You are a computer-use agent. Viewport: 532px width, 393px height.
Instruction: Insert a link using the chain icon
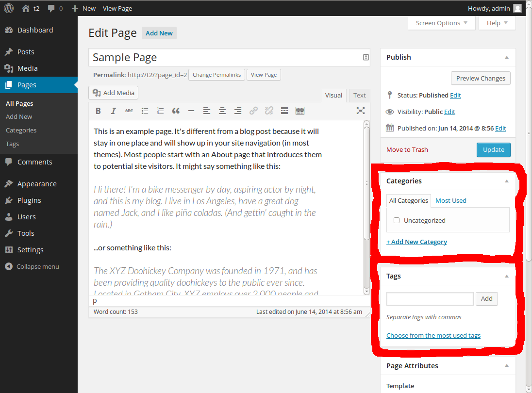coord(253,111)
